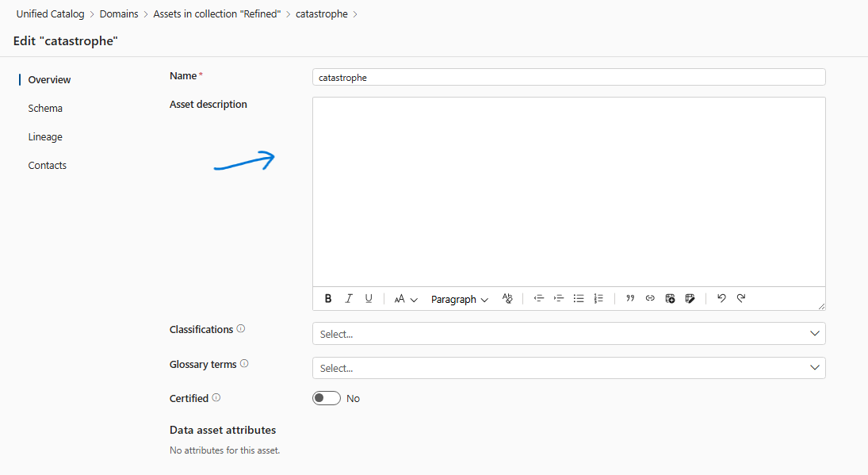
Task: Show Certified info tooltip icon
Action: pyautogui.click(x=216, y=397)
